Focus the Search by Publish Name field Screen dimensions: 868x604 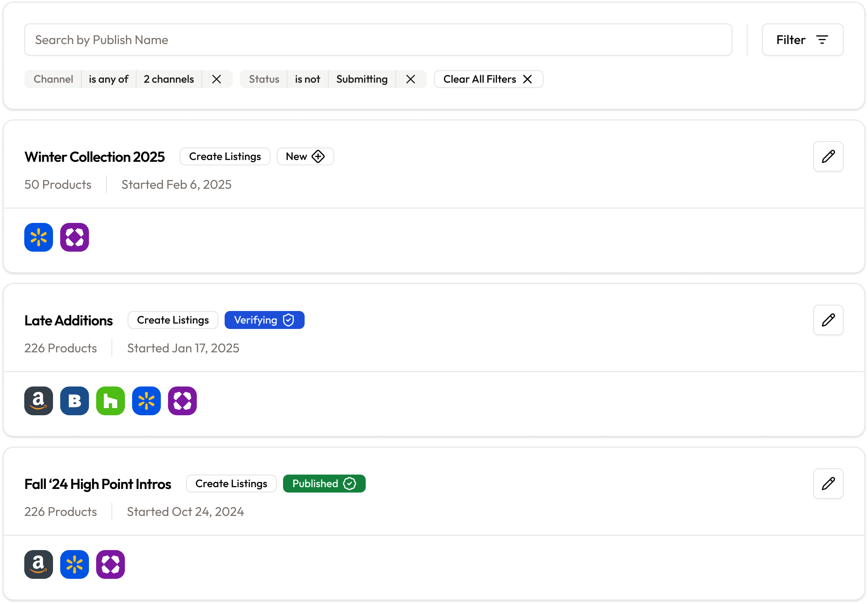pyautogui.click(x=378, y=40)
